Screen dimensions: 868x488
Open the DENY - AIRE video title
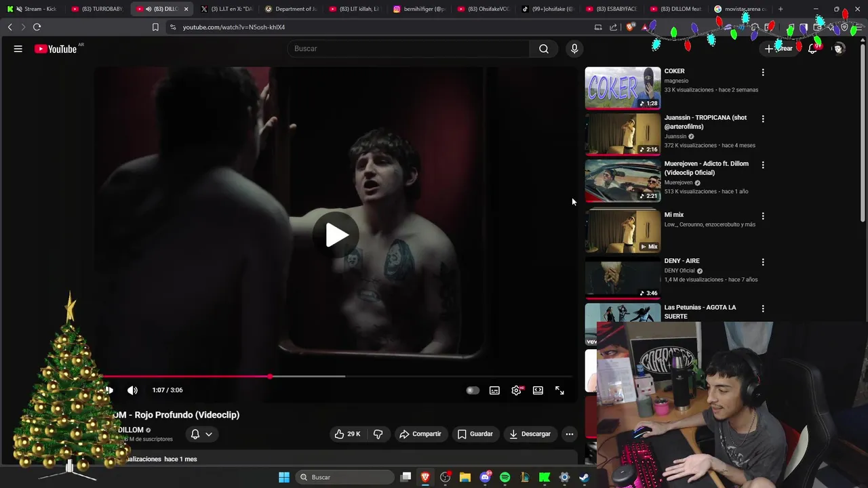point(682,261)
